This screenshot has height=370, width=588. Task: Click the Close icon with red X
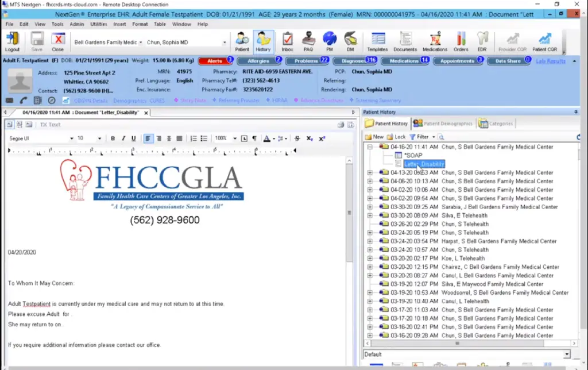coord(58,41)
